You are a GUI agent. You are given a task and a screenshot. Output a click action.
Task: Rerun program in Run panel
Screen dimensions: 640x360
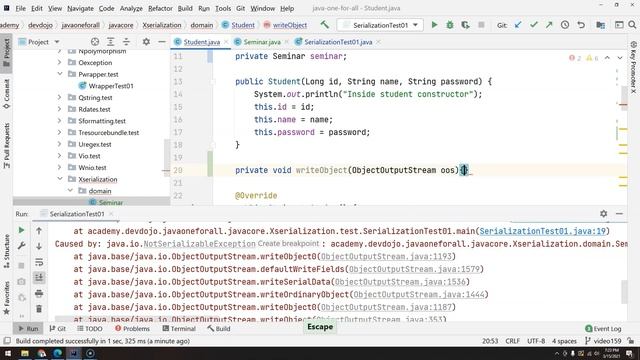point(21,230)
